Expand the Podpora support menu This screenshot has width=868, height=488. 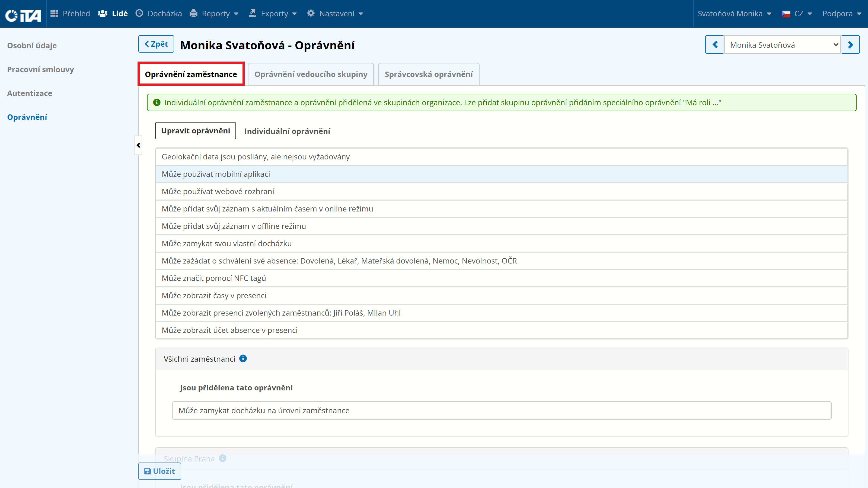coord(841,14)
